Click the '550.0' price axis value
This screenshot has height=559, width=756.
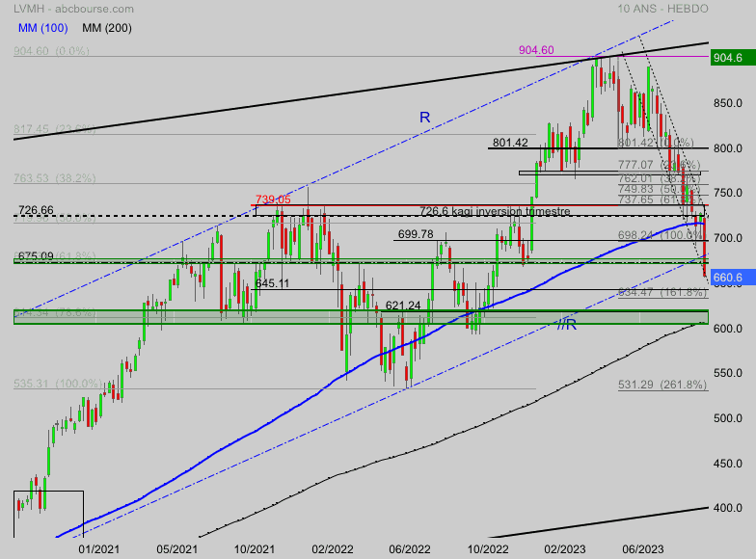[727, 373]
